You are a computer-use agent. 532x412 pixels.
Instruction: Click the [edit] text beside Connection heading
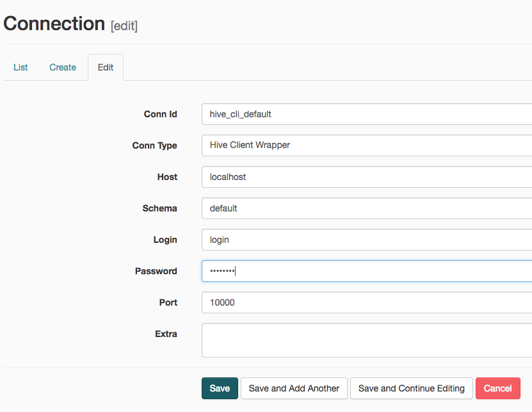(x=124, y=26)
